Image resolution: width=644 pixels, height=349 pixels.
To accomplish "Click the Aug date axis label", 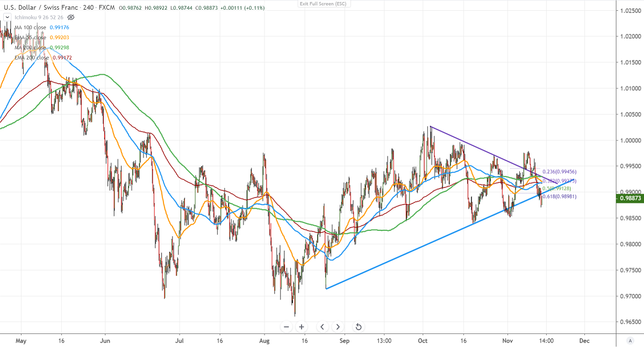I will click(x=264, y=341).
